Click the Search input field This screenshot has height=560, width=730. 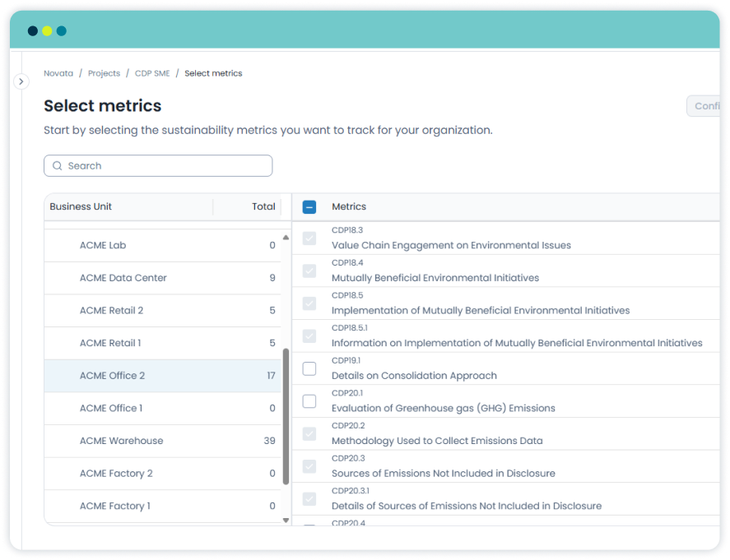[x=158, y=166]
